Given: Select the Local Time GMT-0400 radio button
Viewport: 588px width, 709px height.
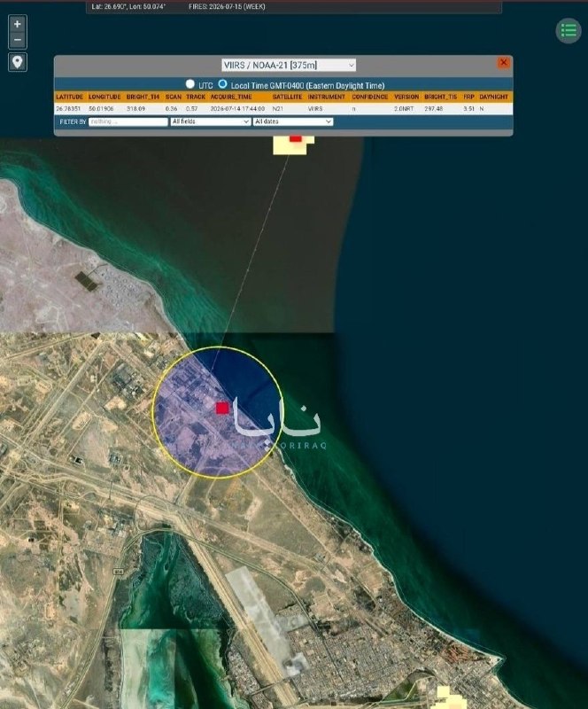Looking at the screenshot, I should click(x=222, y=84).
